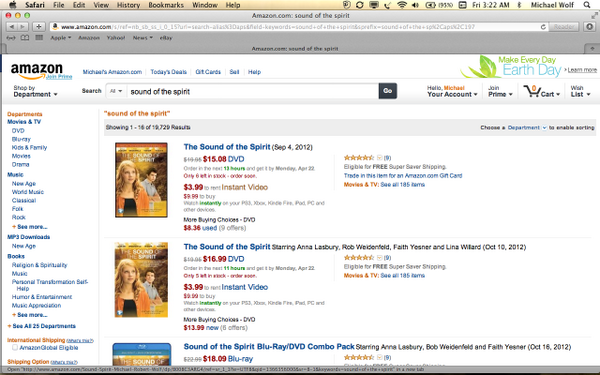
Task: Select DVD under Movies & TV
Action: click(x=18, y=130)
